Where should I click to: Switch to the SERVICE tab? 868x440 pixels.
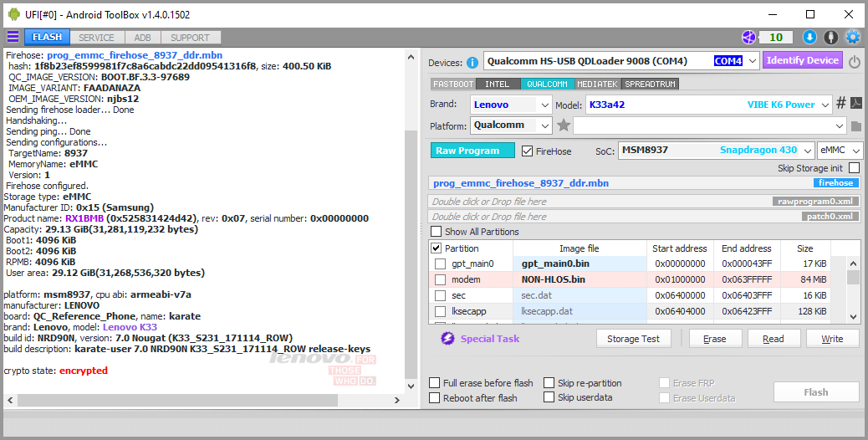click(96, 38)
